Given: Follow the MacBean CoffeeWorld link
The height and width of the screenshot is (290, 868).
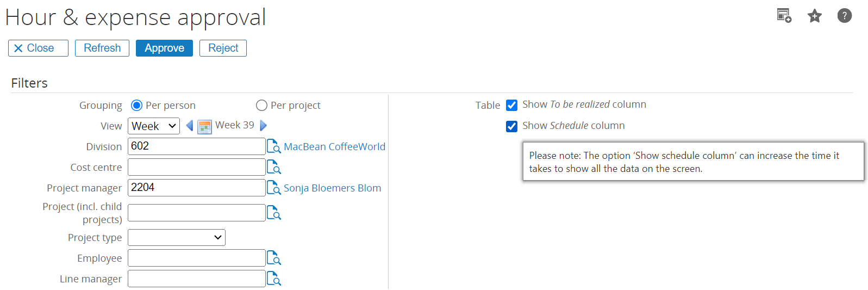Looking at the screenshot, I should pyautogui.click(x=334, y=146).
